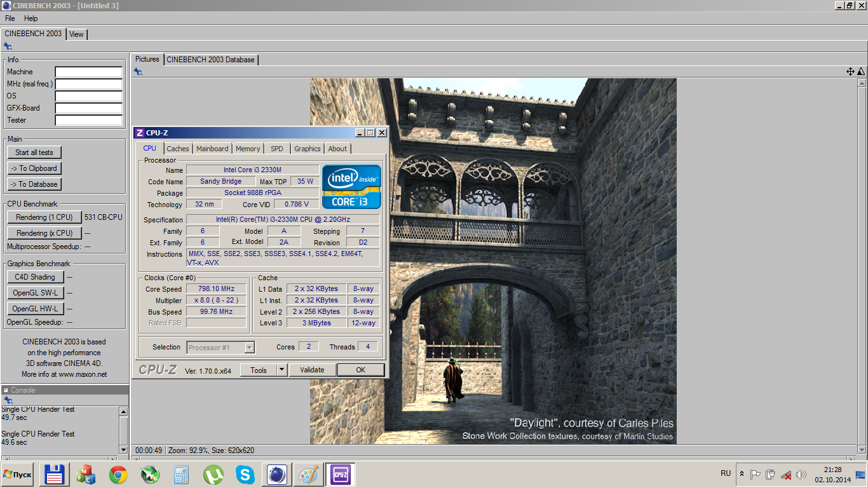
Task: Click the CPU-Z Tools button
Action: tap(259, 370)
